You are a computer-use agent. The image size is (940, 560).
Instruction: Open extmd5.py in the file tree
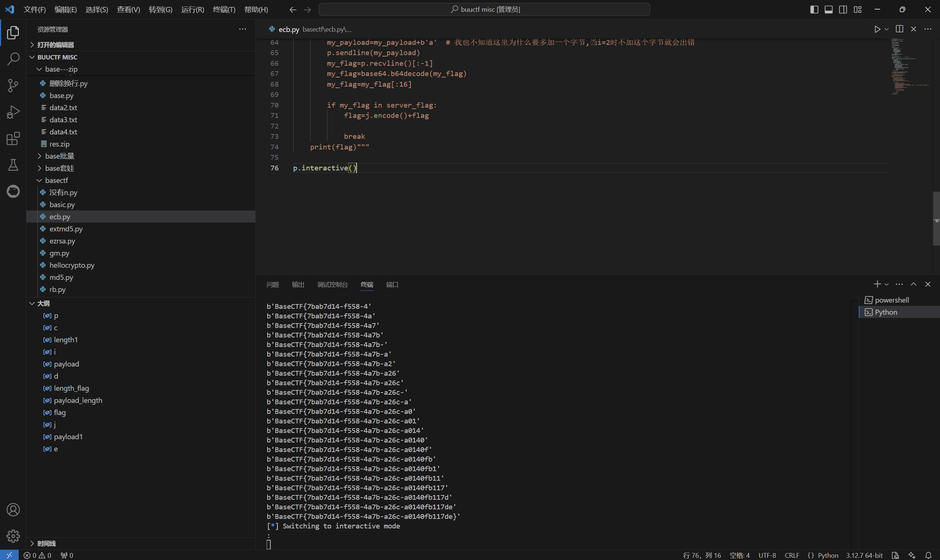(141, 229)
